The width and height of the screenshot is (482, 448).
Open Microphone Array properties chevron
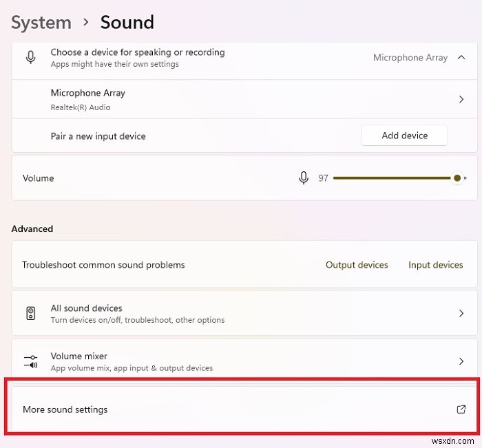461,100
